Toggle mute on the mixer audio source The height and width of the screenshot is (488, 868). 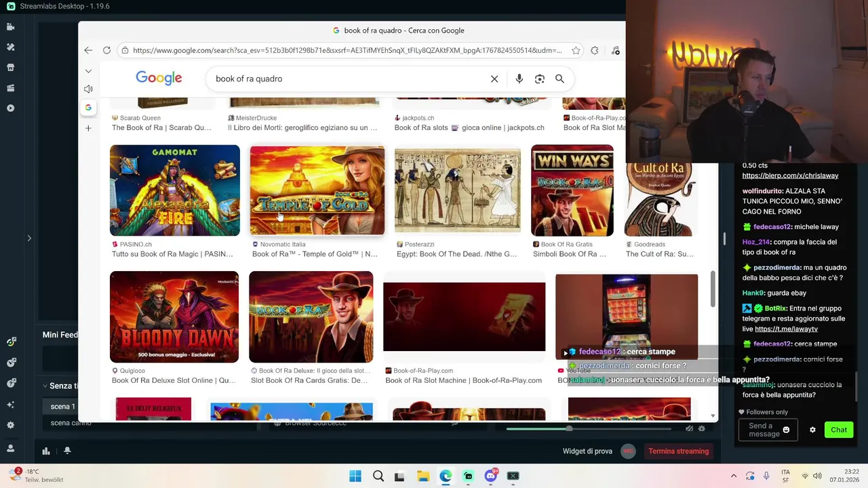click(689, 428)
